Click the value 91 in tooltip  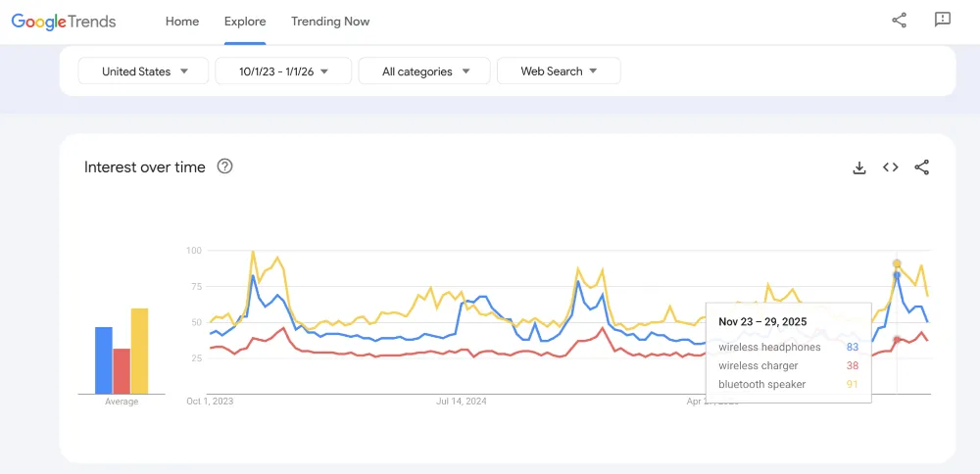click(853, 384)
